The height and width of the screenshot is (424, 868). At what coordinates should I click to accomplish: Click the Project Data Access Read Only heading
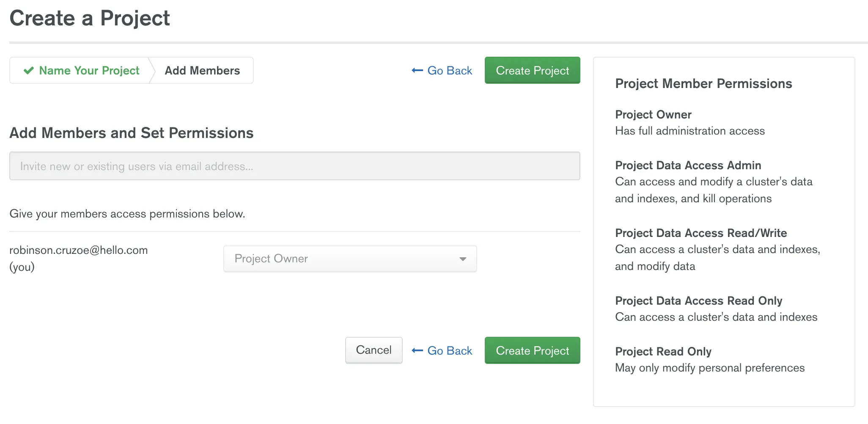click(x=698, y=301)
